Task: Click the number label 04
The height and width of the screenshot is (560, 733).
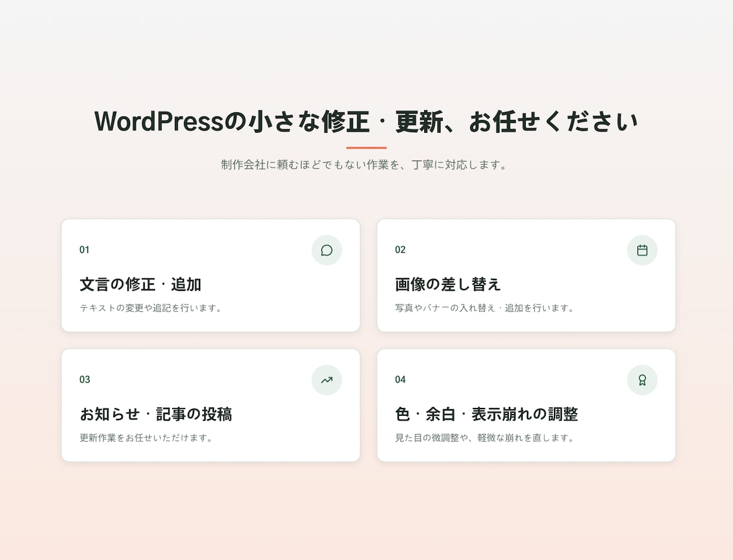Action: [400, 380]
